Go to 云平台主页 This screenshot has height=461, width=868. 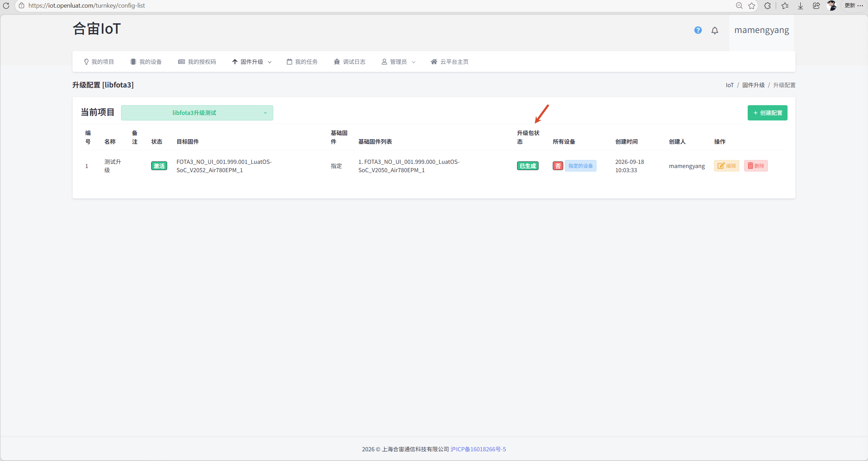pyautogui.click(x=449, y=62)
